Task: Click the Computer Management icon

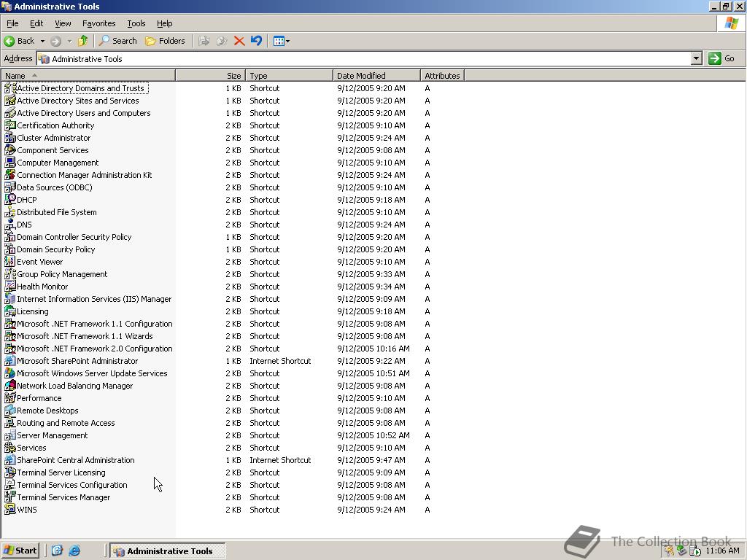Action: (x=9, y=163)
